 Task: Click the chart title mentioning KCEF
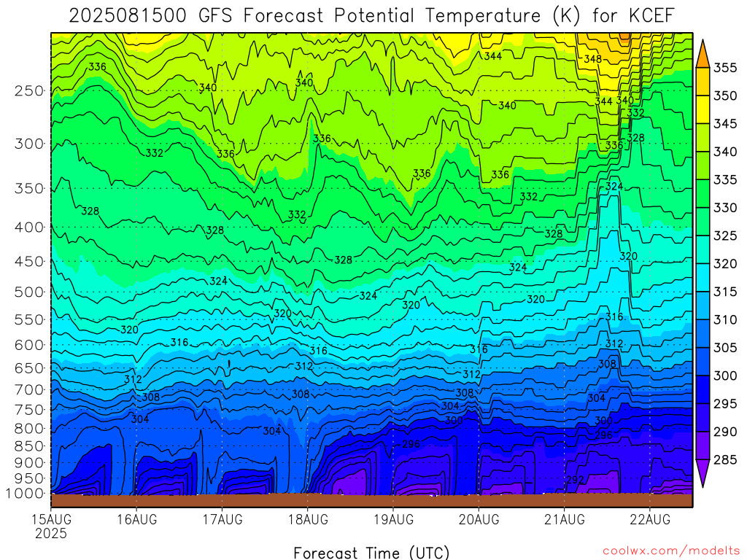[x=371, y=16]
